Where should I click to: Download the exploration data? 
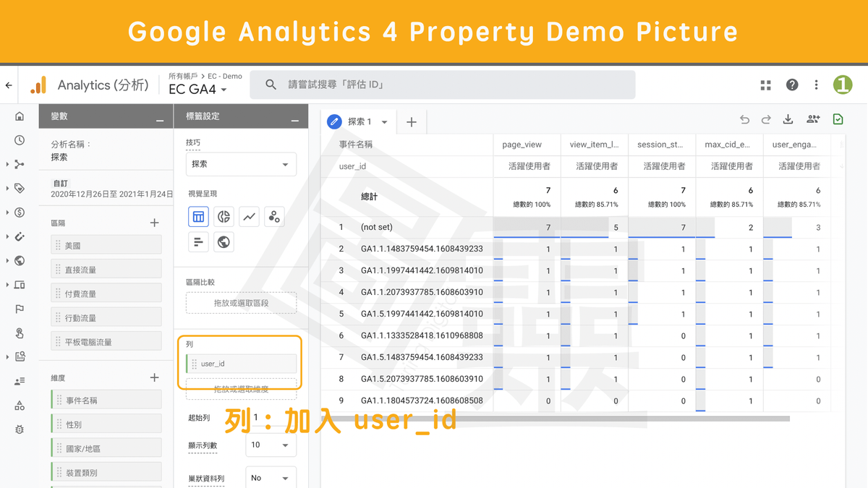788,120
